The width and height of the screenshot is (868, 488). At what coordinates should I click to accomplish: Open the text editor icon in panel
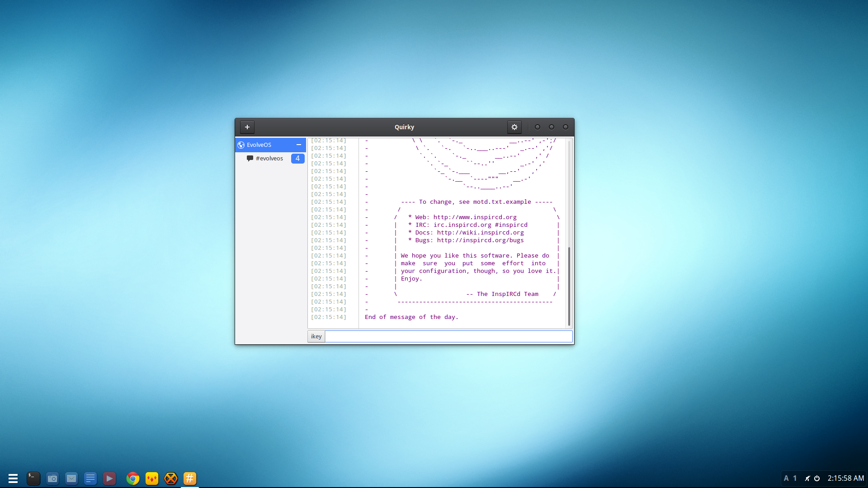pyautogui.click(x=90, y=479)
